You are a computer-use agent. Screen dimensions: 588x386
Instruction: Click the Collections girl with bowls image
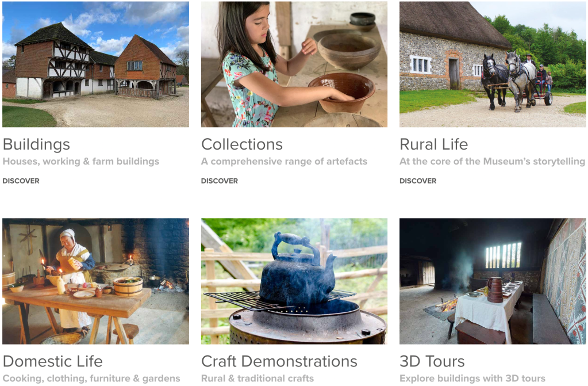tap(294, 64)
